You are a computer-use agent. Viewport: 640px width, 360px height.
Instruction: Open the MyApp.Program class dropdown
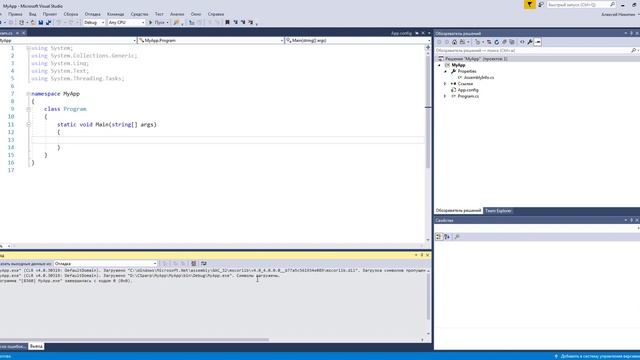211,40
